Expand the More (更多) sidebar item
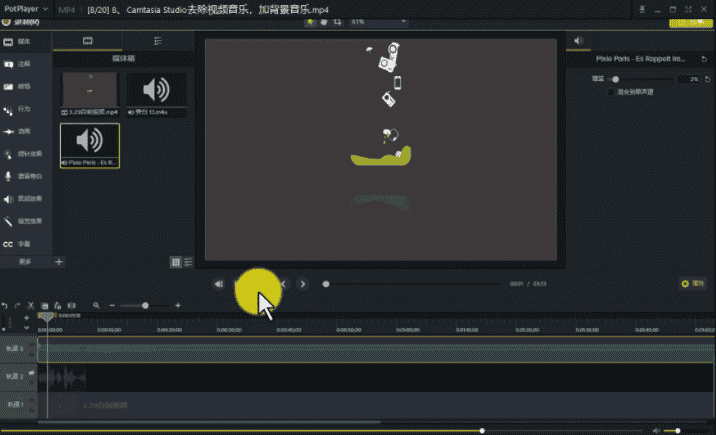Viewport: 716px width, 435px height. (25, 262)
